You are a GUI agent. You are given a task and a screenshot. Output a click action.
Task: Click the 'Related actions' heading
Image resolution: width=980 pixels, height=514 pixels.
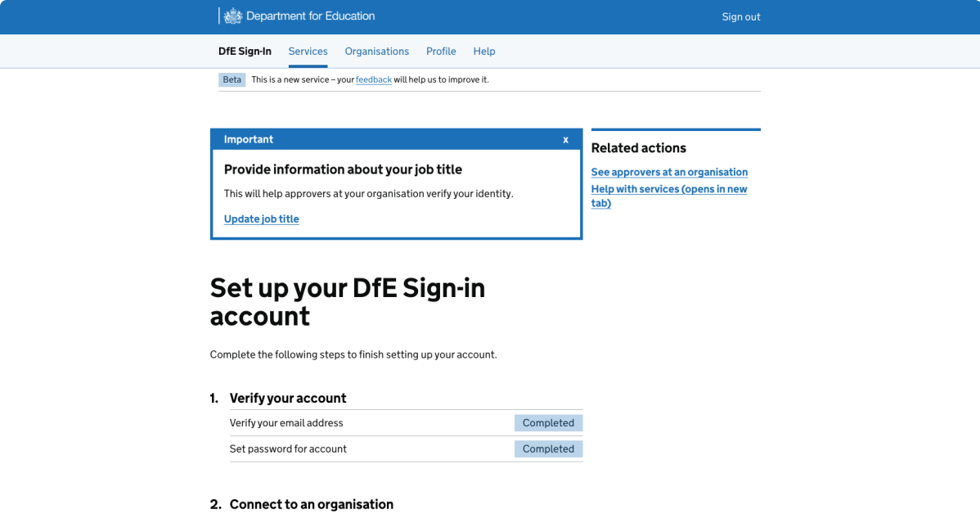[x=638, y=148]
